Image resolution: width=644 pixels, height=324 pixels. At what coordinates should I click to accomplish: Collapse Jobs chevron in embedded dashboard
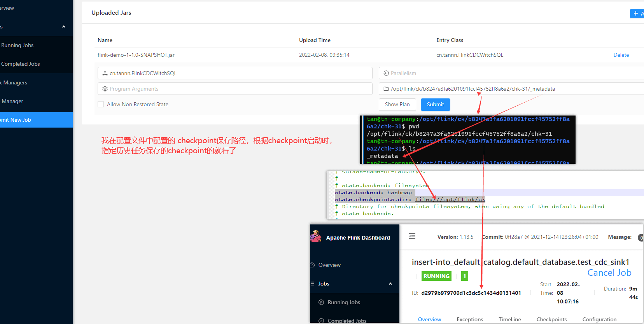point(390,284)
